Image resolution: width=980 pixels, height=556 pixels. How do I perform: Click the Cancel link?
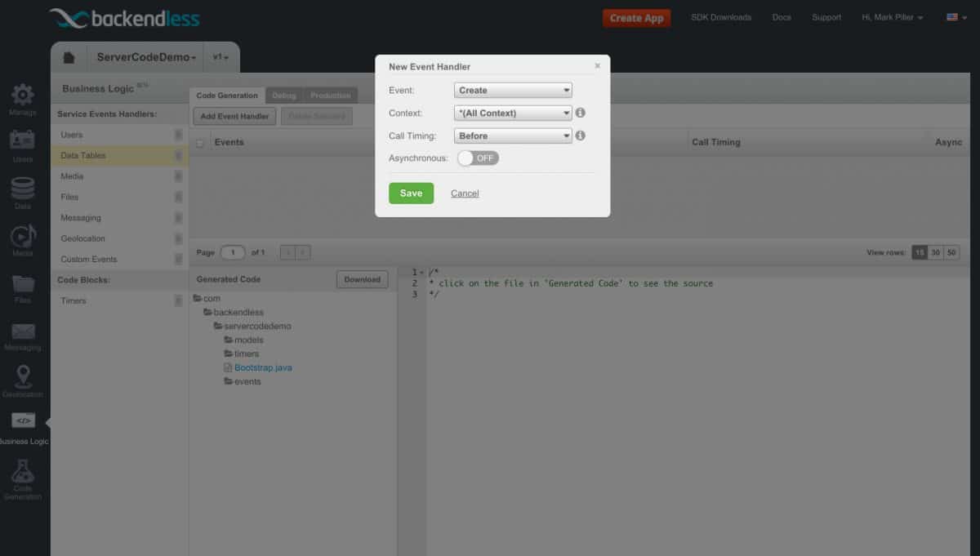[465, 193]
